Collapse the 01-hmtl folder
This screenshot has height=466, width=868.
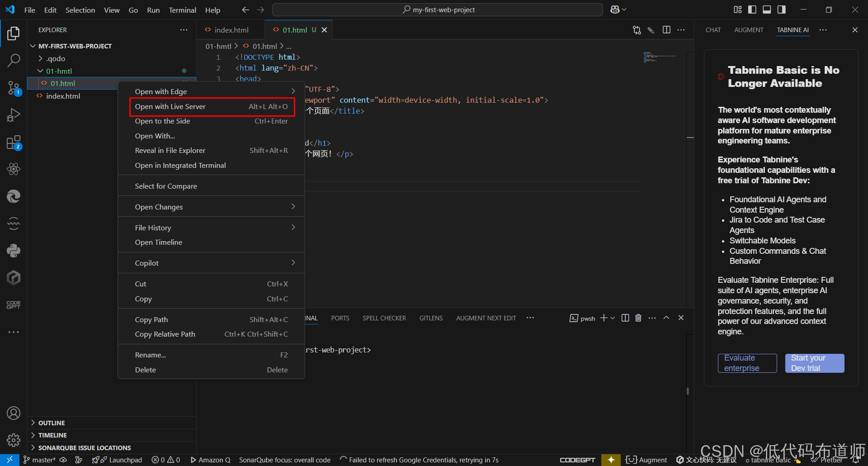(x=40, y=71)
